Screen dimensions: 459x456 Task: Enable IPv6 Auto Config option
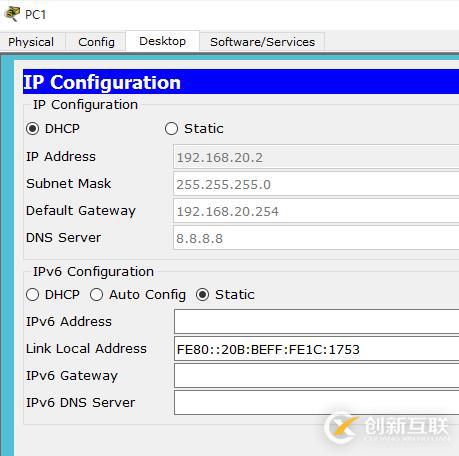pyautogui.click(x=96, y=295)
